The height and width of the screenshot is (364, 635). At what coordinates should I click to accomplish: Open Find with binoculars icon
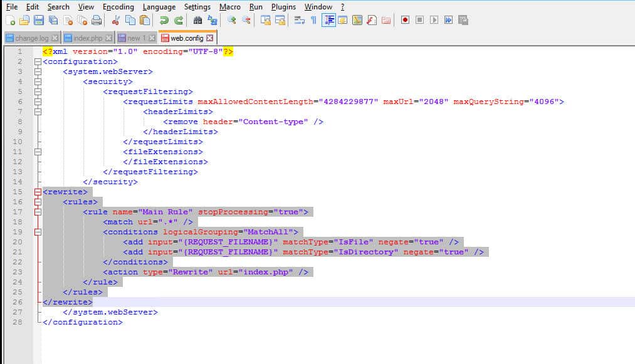[197, 20]
